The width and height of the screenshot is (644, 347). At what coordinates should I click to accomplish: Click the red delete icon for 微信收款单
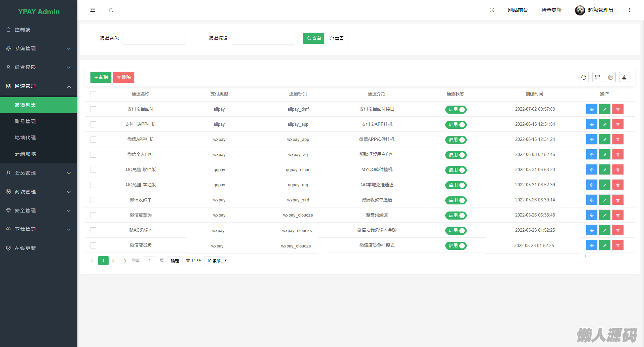(x=618, y=200)
